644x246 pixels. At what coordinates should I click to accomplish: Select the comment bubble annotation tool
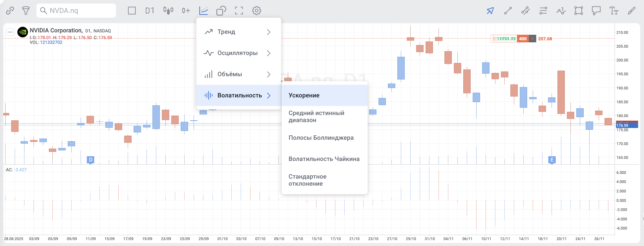(x=596, y=11)
